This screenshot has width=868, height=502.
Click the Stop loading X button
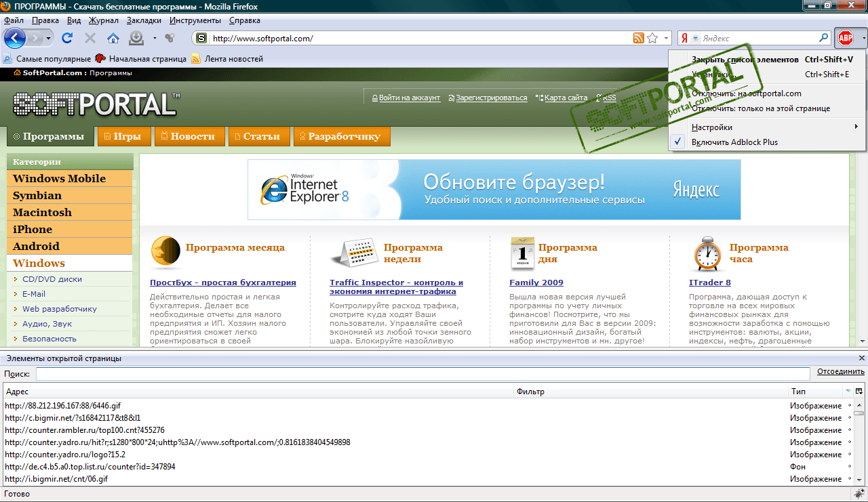coord(90,38)
